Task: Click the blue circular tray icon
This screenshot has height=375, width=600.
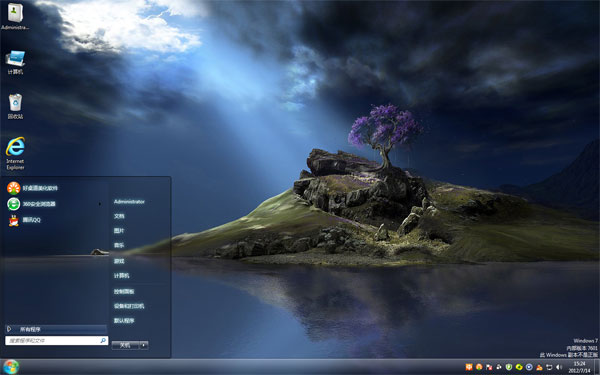Action: (x=529, y=367)
